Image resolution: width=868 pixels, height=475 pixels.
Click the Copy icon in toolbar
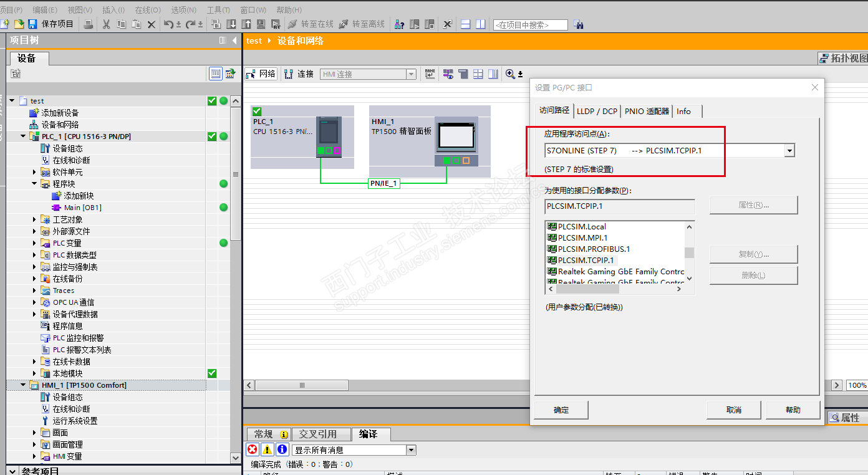pyautogui.click(x=121, y=24)
